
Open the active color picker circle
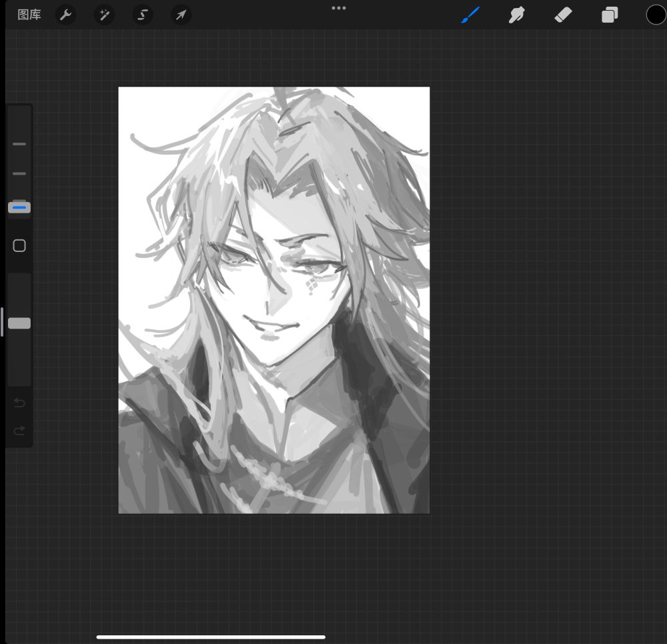click(x=656, y=15)
